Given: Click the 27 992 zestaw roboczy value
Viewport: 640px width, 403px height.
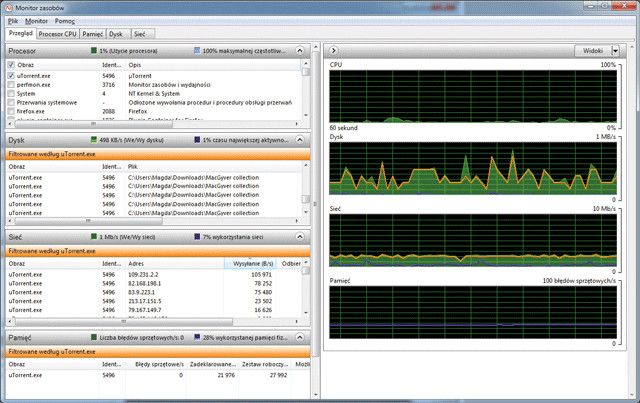Looking at the screenshot, I should coord(278,375).
